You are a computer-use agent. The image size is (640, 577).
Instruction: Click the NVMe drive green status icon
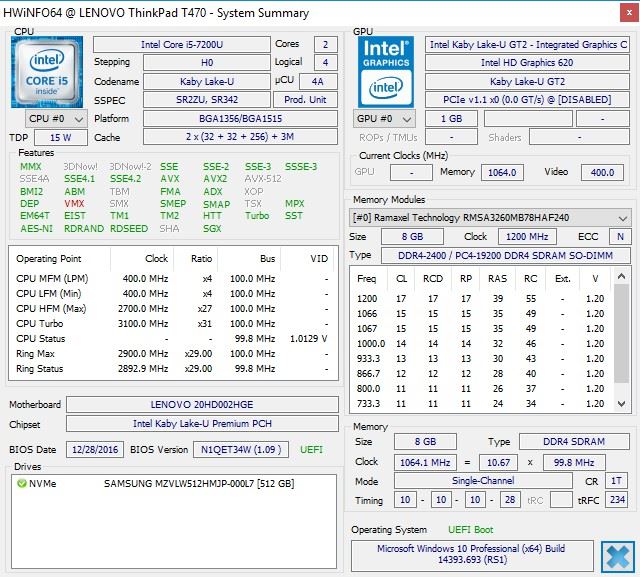point(22,484)
